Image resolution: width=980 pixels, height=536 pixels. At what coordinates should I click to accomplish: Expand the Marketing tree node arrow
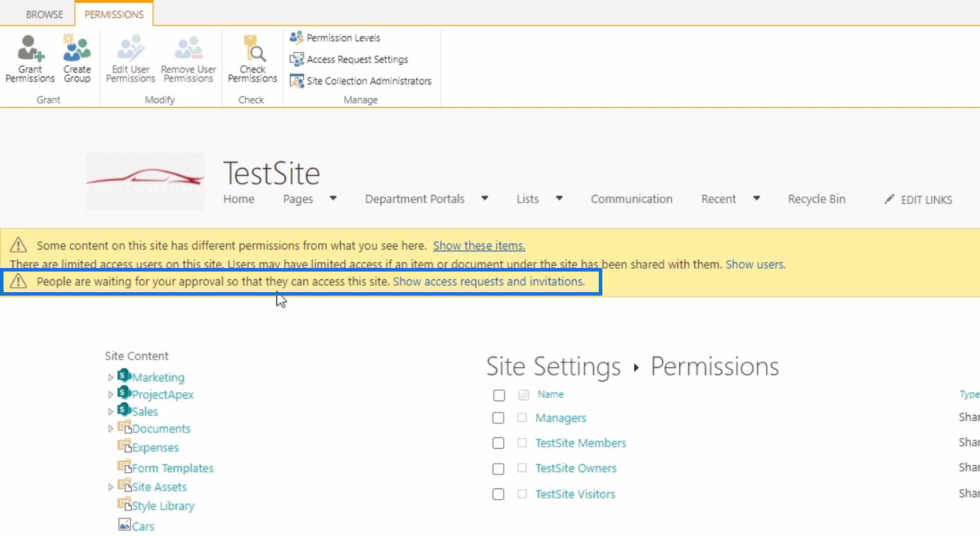click(x=111, y=378)
